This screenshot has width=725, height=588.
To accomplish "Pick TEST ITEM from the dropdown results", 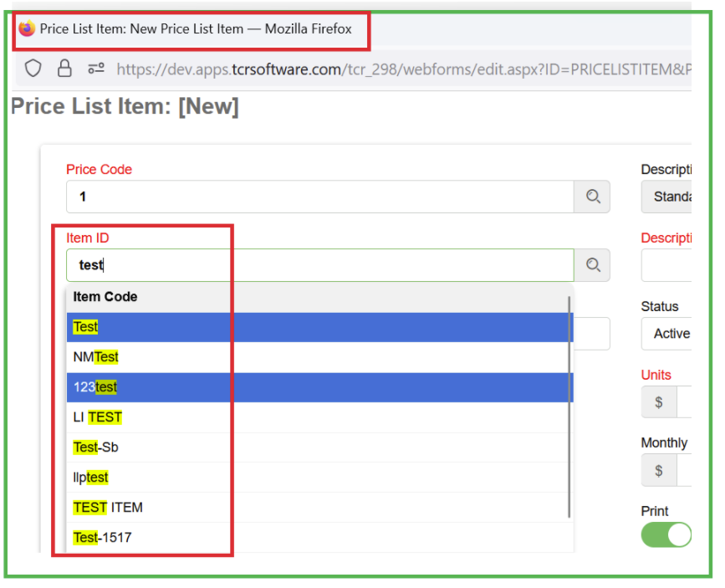I will coord(320,508).
